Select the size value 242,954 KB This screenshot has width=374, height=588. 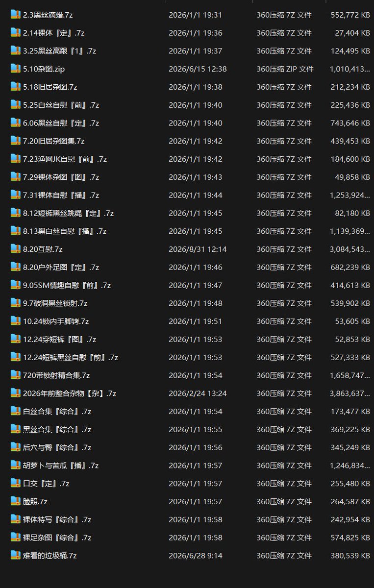point(350,520)
